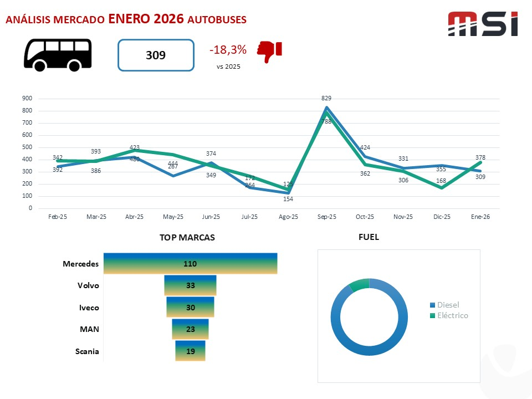The width and height of the screenshot is (532, 399).
Task: Select the Mercedes bar showing 110
Action: (190, 264)
